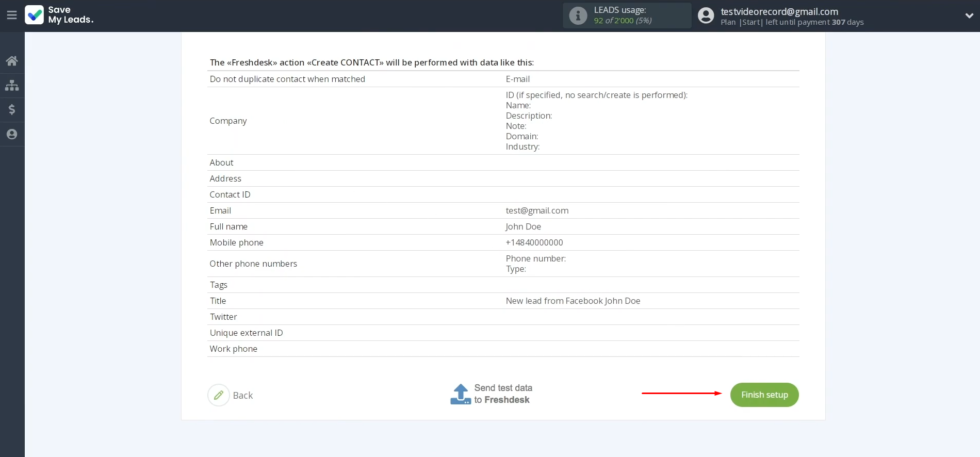Click the upload icon for test data
The height and width of the screenshot is (457, 980).
[x=461, y=394]
